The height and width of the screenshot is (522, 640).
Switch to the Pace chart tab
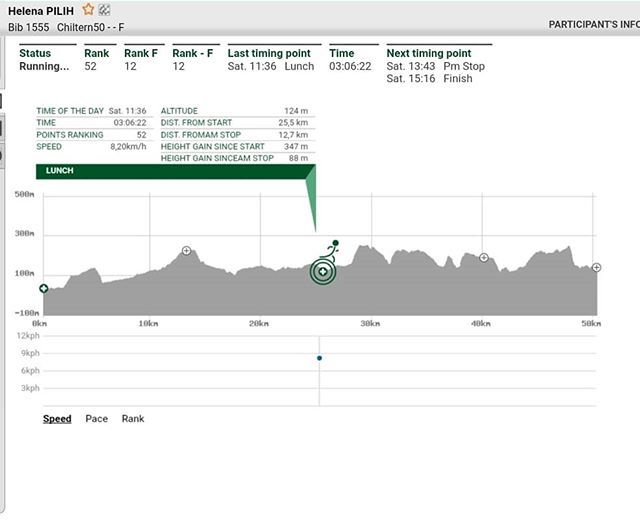[x=97, y=419]
